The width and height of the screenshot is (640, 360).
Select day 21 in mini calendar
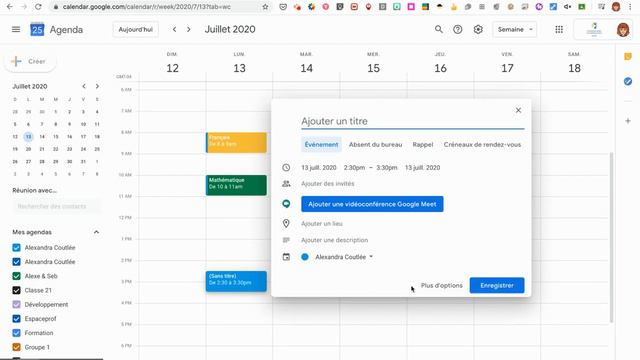pos(42,149)
